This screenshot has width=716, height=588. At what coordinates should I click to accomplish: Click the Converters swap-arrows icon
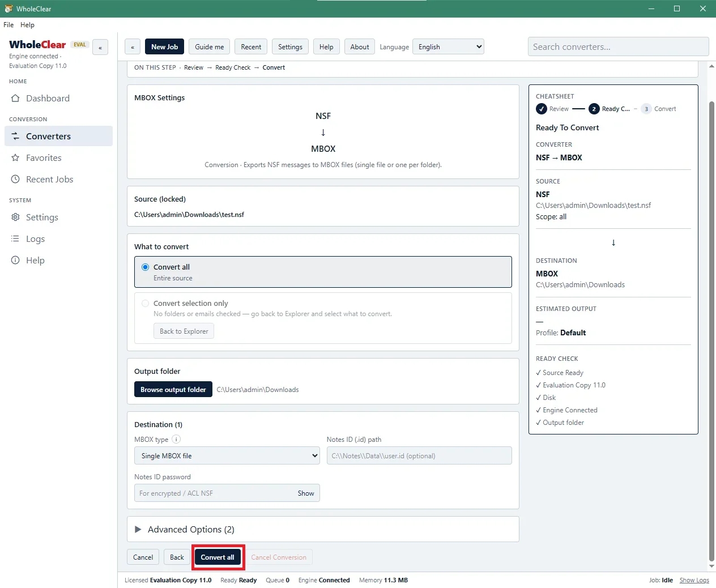(15, 136)
